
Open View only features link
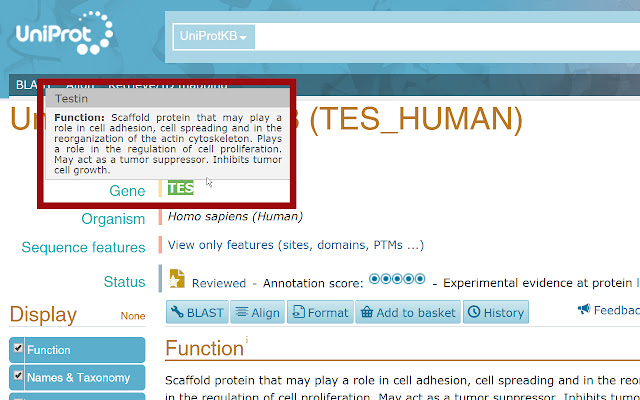point(296,245)
